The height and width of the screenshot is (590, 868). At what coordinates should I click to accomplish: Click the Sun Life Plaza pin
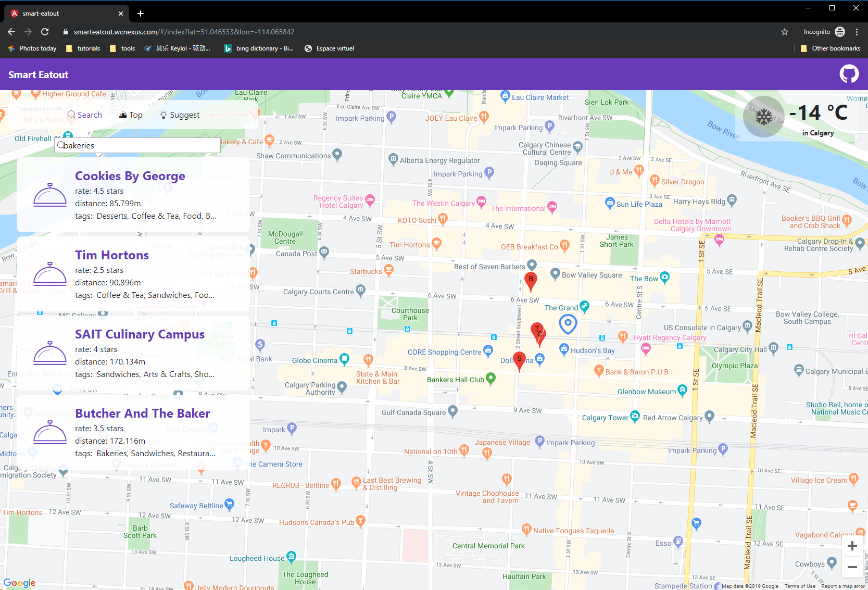tap(610, 203)
